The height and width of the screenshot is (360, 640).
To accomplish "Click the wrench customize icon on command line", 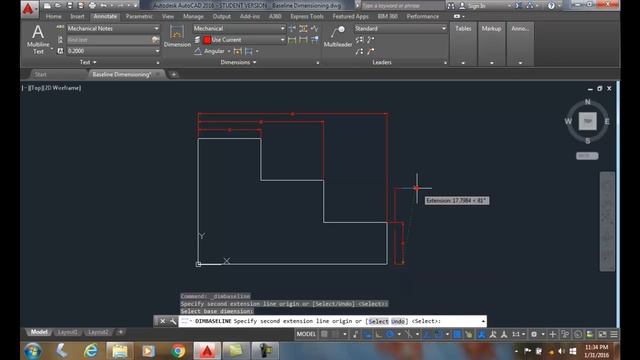I will click(173, 321).
